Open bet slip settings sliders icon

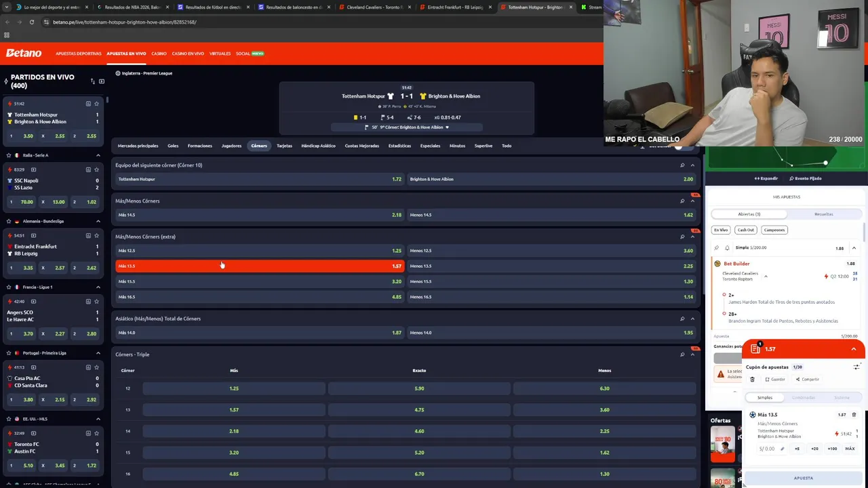click(856, 367)
